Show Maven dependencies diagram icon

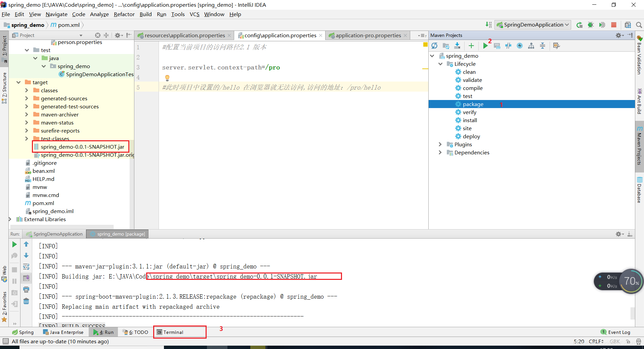[531, 46]
